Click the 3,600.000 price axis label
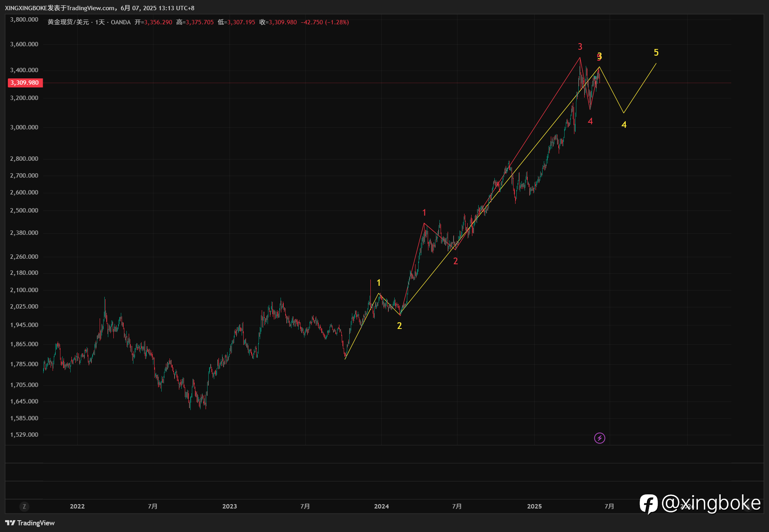This screenshot has width=769, height=532. click(24, 44)
